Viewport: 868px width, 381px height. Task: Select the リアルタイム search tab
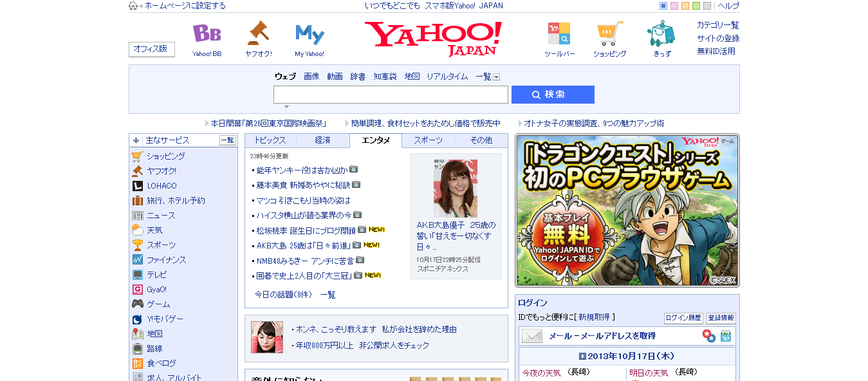pos(447,77)
